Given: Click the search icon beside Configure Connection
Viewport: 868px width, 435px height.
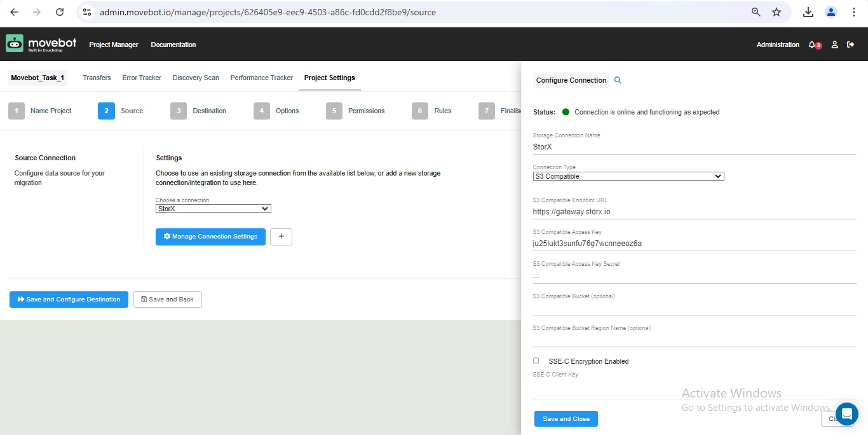Looking at the screenshot, I should pos(618,80).
